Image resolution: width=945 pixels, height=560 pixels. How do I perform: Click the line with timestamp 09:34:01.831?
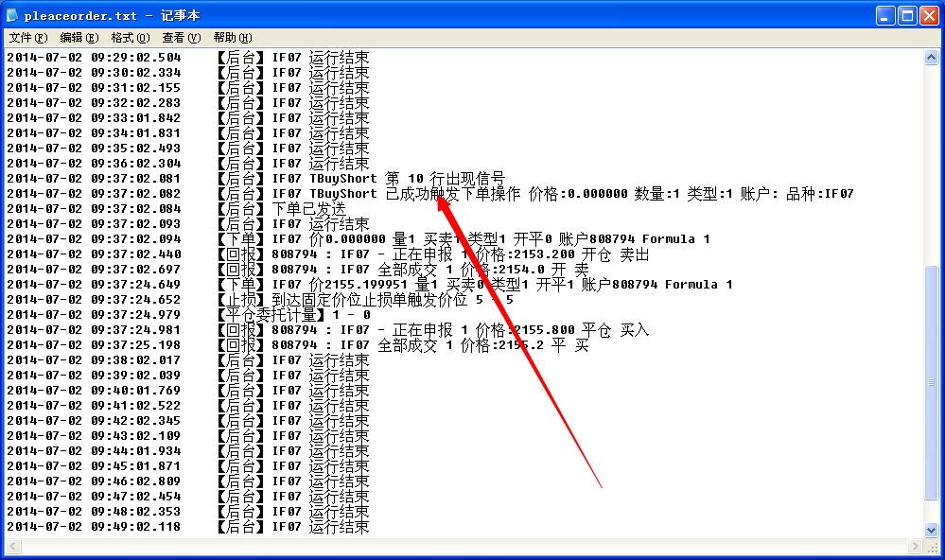[188, 133]
